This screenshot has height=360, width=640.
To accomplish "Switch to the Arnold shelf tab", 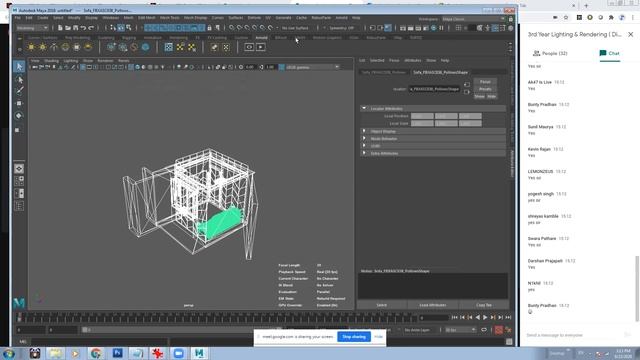I will [x=261, y=38].
